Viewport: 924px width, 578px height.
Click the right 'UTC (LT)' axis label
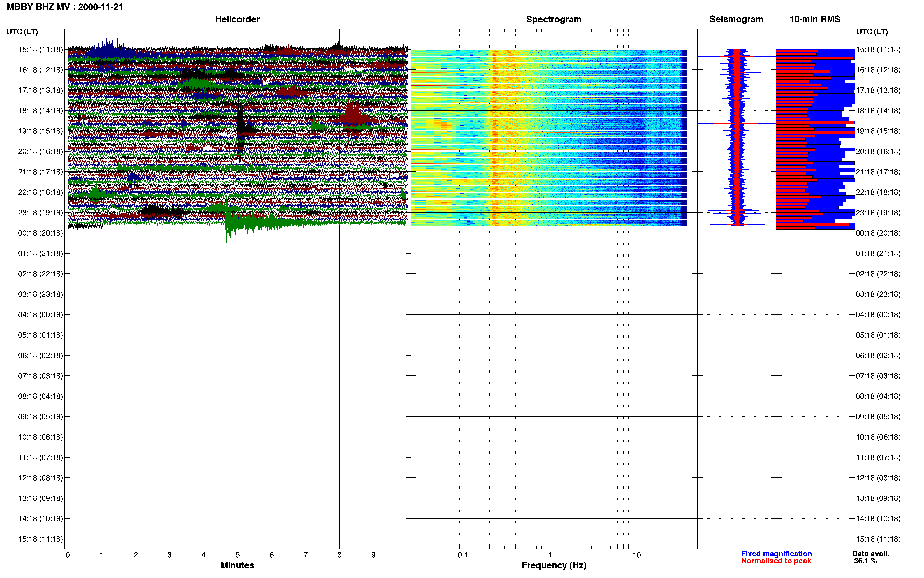pyautogui.click(x=872, y=31)
